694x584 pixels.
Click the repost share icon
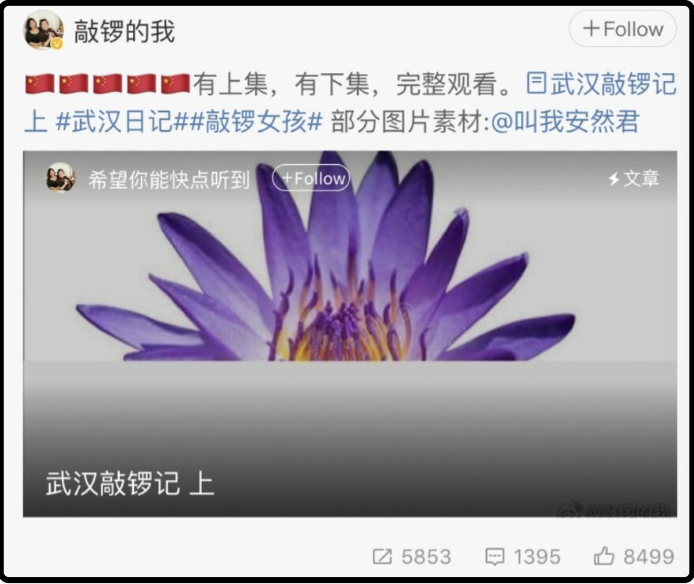click(x=382, y=557)
